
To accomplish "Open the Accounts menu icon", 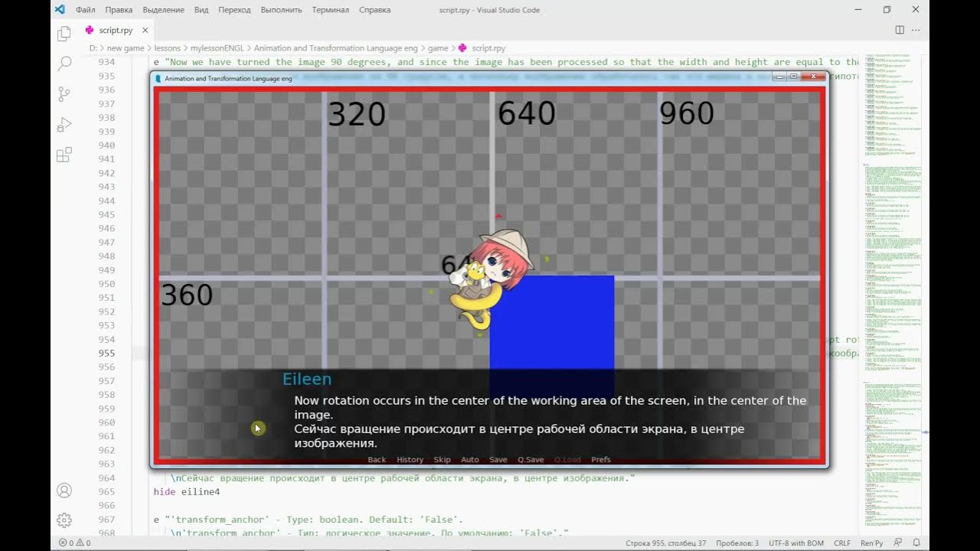I will tap(64, 491).
